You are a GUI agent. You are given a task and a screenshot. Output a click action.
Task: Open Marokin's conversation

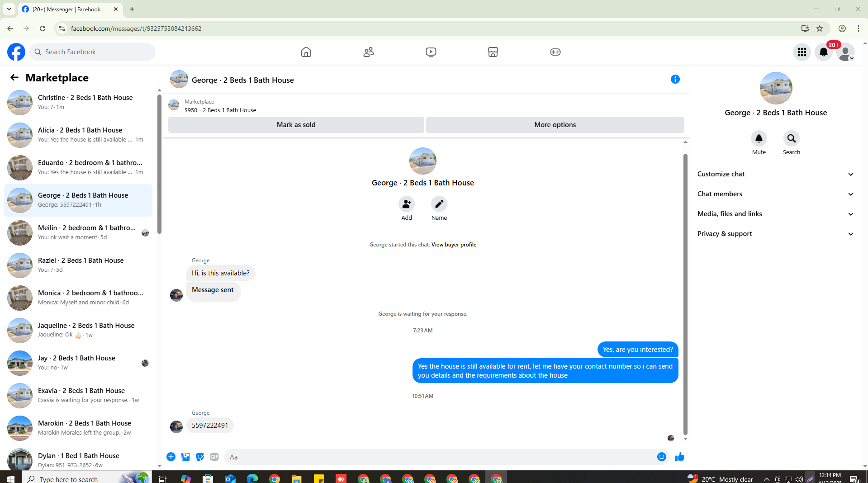[x=78, y=428]
